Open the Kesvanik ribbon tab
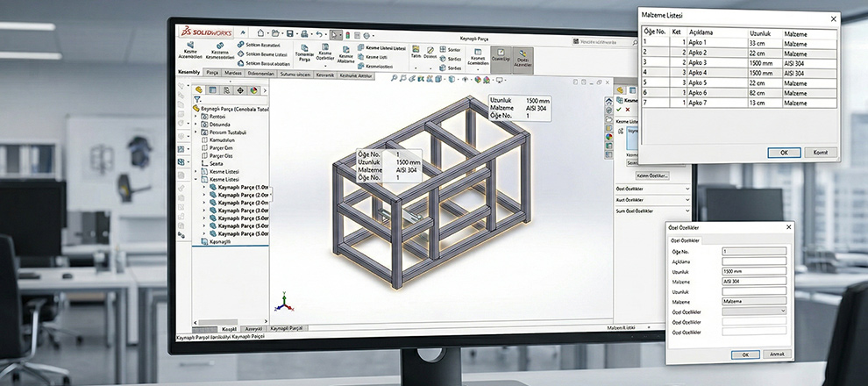 (x=325, y=75)
